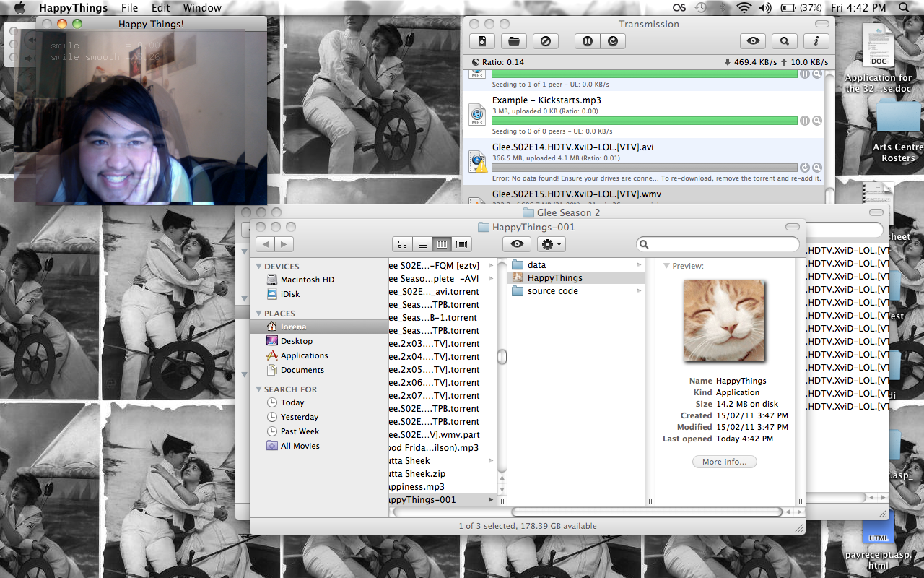Open the File menu

pyautogui.click(x=130, y=8)
